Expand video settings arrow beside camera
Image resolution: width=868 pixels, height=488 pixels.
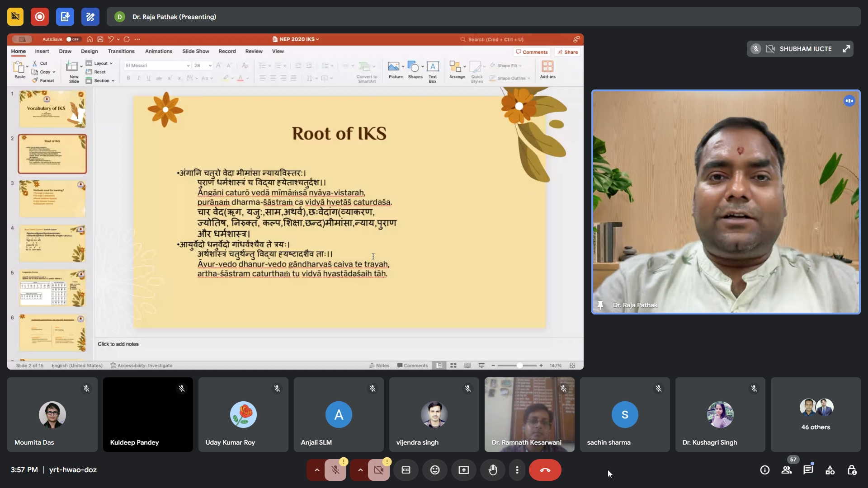[x=360, y=470]
